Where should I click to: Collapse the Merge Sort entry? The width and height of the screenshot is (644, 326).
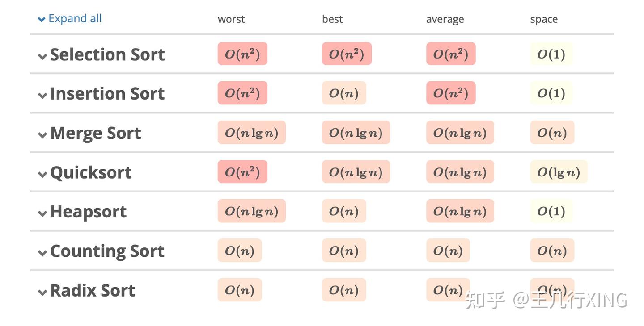point(95,133)
